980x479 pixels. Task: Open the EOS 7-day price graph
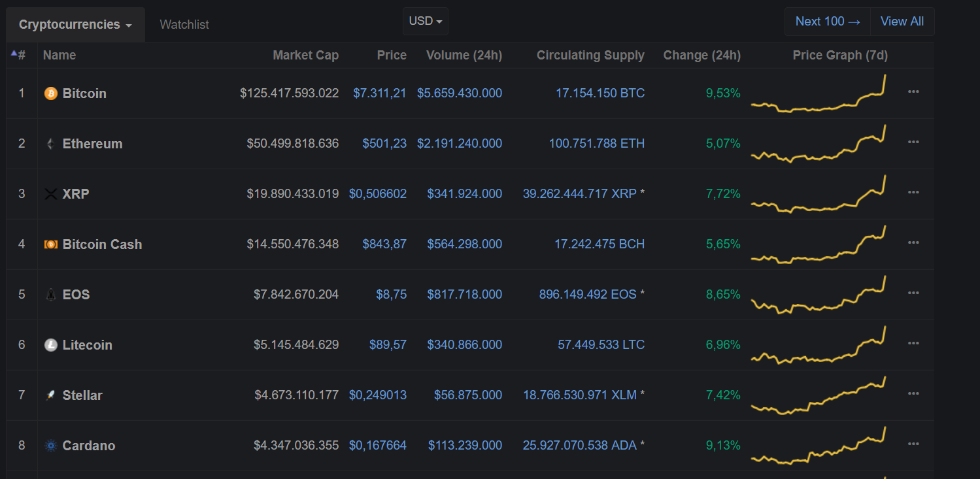coord(819,295)
